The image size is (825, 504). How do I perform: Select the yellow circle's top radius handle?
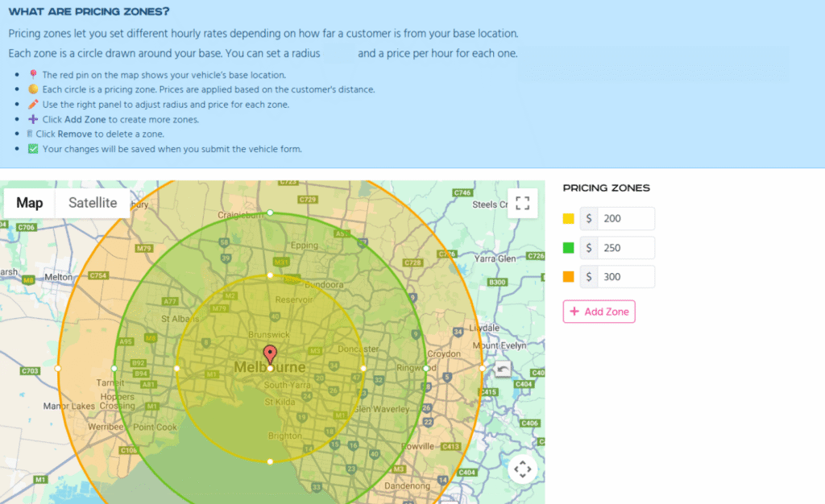(x=270, y=275)
